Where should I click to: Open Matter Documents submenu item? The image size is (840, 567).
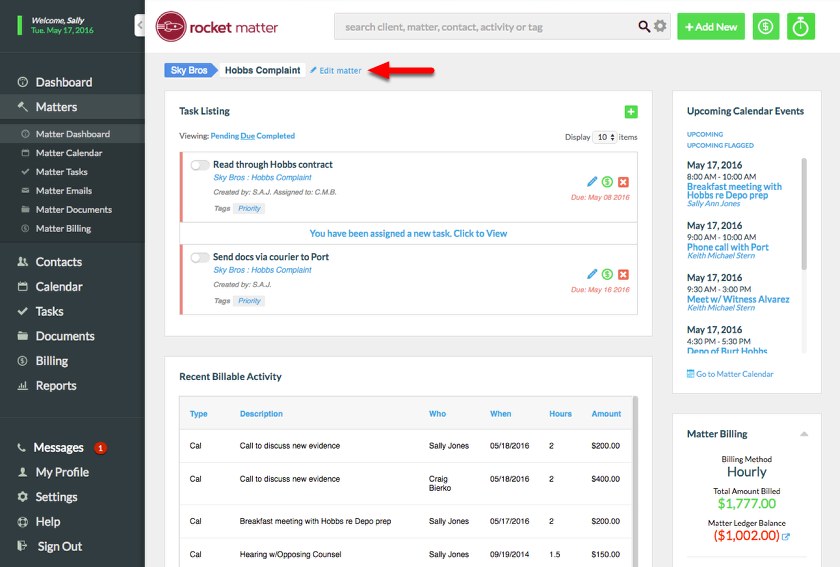[x=72, y=210]
